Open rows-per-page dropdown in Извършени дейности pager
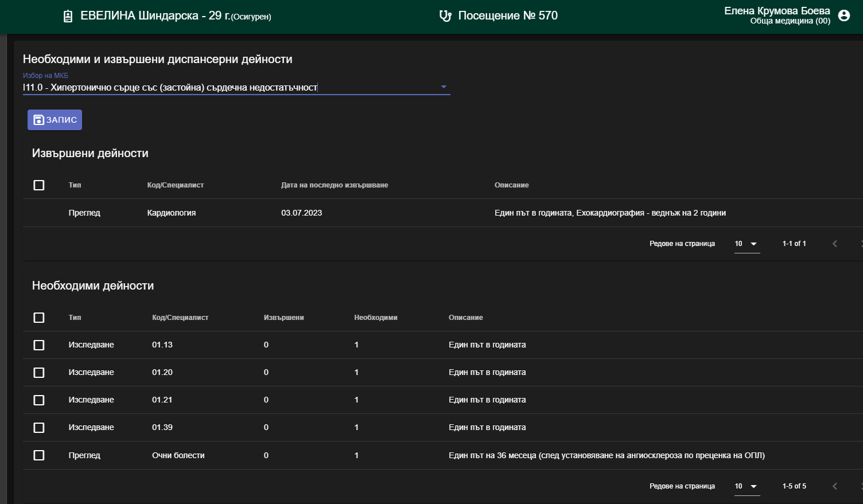The image size is (863, 504). coord(747,244)
